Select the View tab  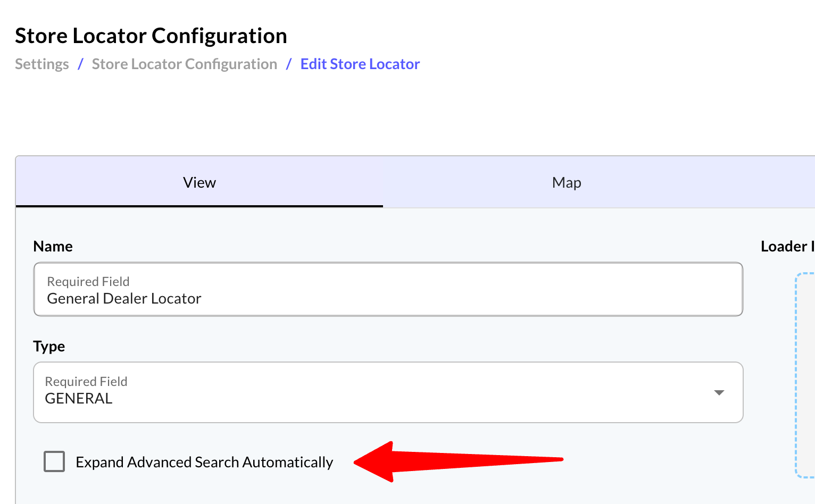point(199,182)
